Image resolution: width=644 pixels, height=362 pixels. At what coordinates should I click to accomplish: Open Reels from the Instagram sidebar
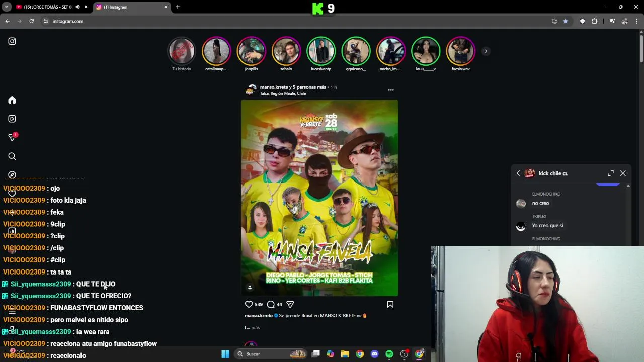[x=12, y=119]
